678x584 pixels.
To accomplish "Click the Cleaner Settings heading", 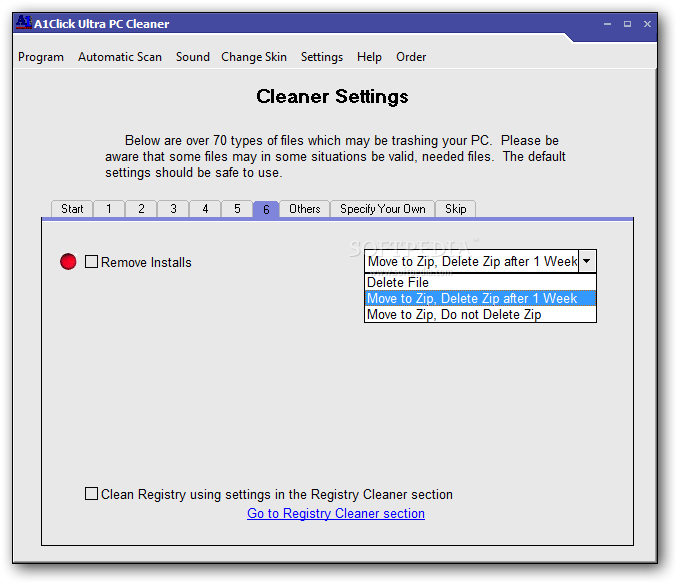I will tap(332, 97).
